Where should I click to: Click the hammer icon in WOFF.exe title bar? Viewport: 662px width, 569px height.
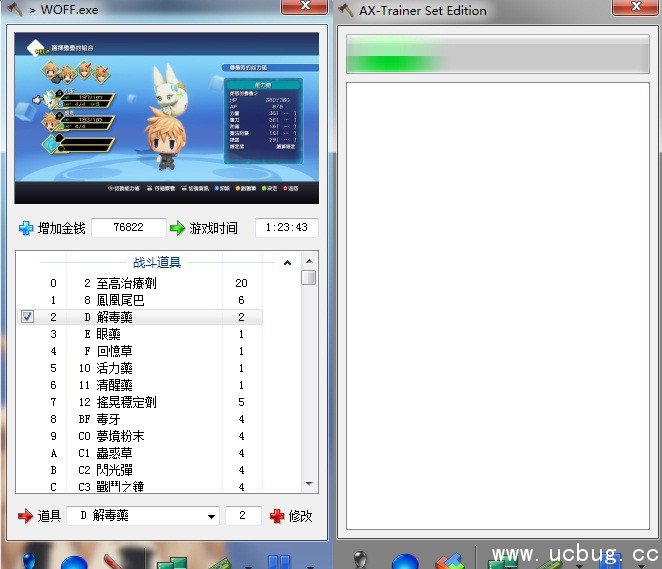14,10
